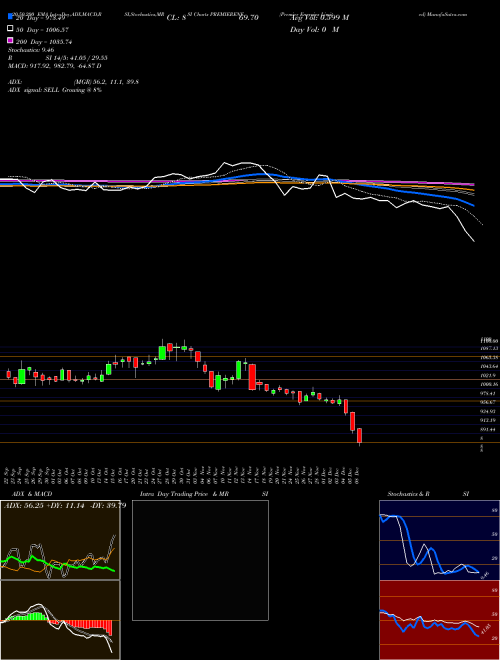
Task: Click the 'Stochastics & R' panel title
Action: pyautogui.click(x=408, y=494)
